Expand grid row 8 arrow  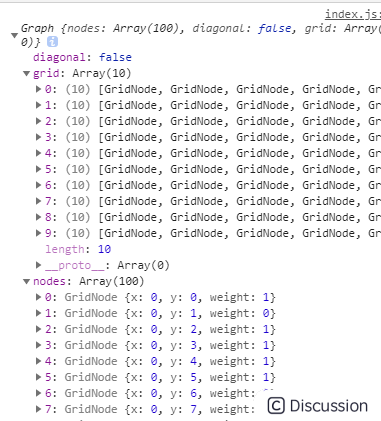tap(39, 217)
